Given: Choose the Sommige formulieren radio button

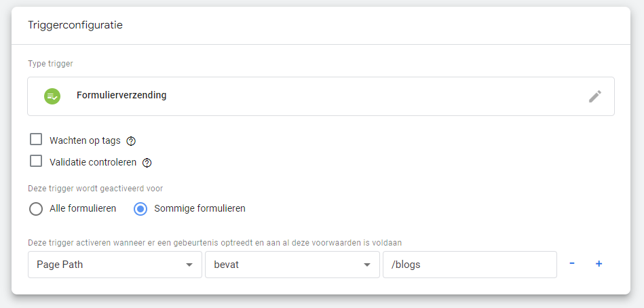Looking at the screenshot, I should click(x=140, y=209).
